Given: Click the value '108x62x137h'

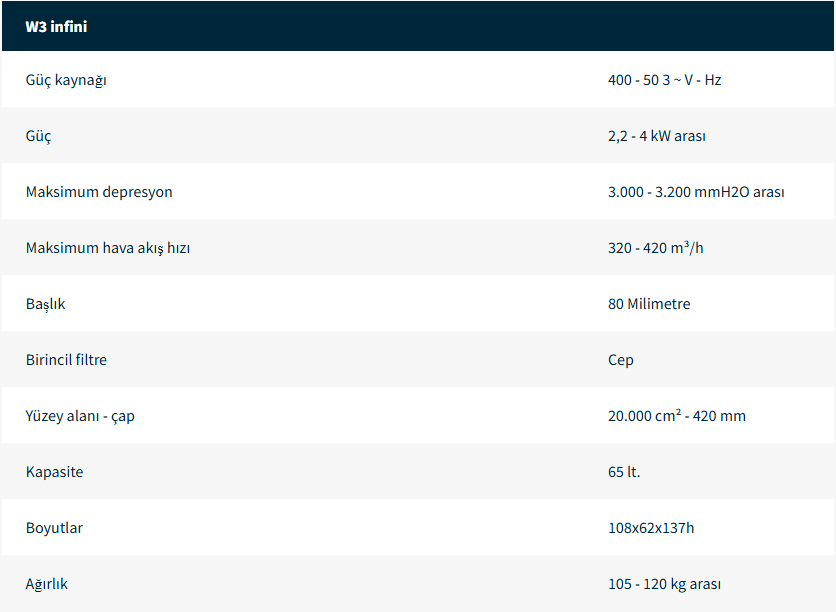Looking at the screenshot, I should 651,528.
